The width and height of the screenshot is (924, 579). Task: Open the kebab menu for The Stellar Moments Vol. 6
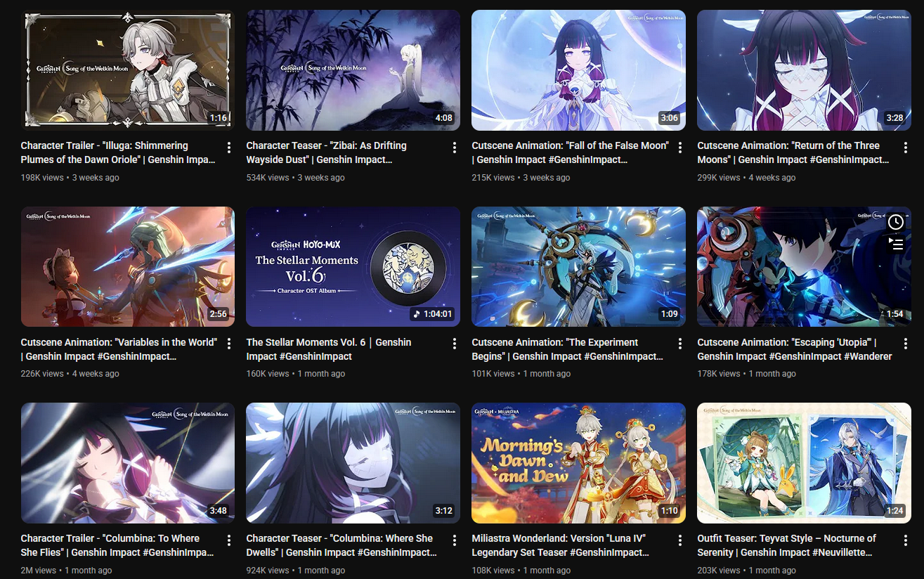[x=455, y=344]
